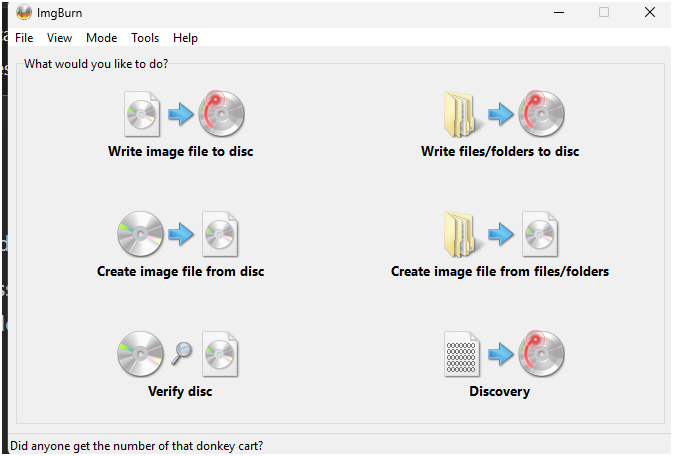This screenshot has width=673, height=456.
Task: Minimize the ImgBurn window
Action: pos(559,12)
